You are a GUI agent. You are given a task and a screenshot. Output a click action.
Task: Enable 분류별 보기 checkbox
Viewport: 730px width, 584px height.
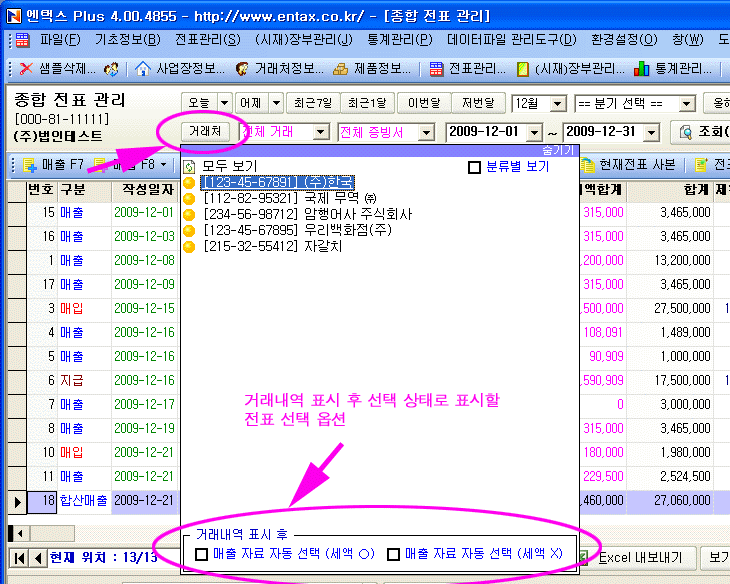(475, 167)
